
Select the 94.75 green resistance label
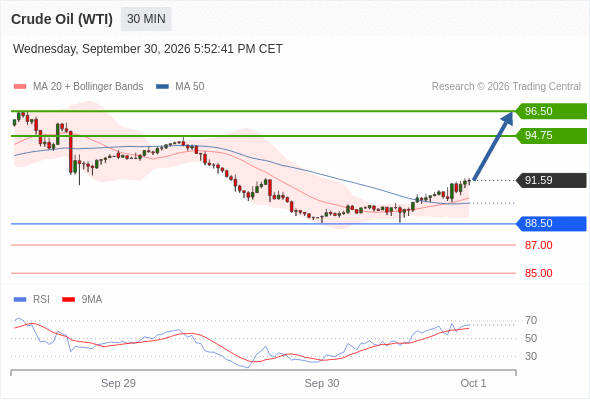click(x=551, y=135)
